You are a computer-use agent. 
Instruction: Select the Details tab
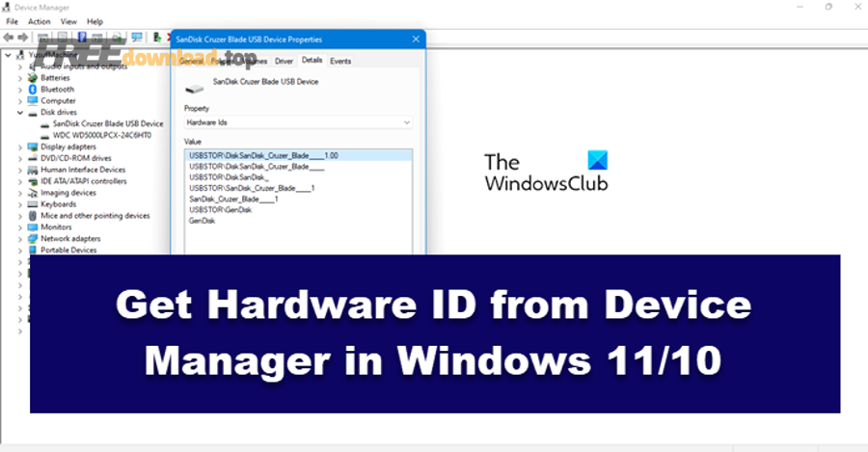312,60
